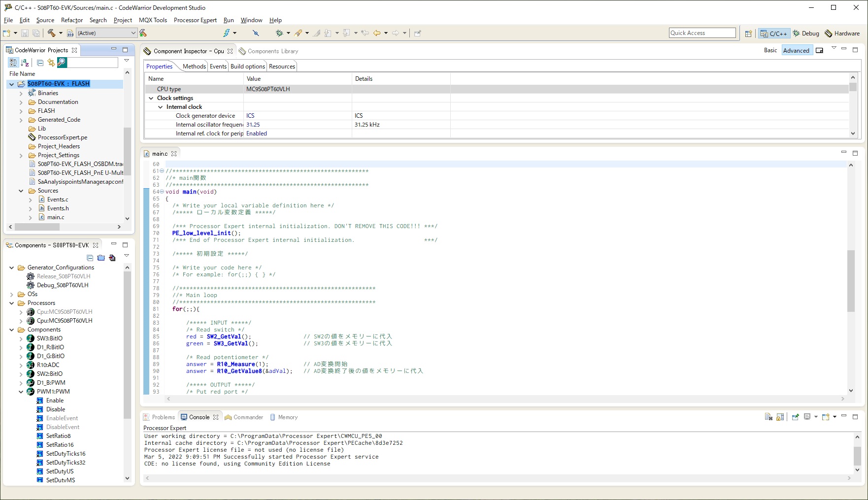Collapse the Internal clock property group
This screenshot has height=500, width=868.
pos(160,107)
